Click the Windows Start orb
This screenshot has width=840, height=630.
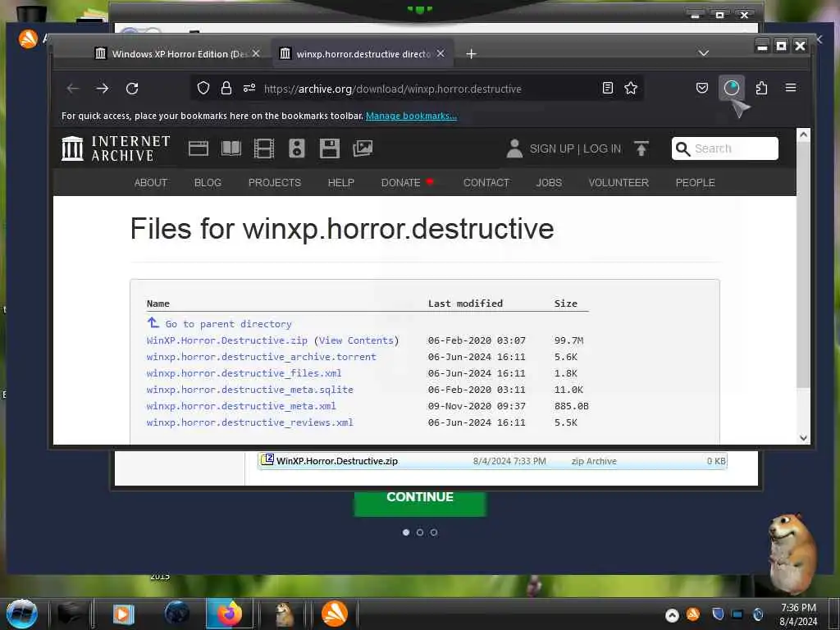22,614
